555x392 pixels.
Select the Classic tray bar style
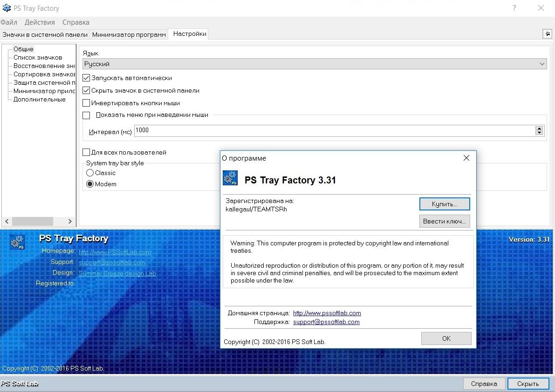coord(90,173)
